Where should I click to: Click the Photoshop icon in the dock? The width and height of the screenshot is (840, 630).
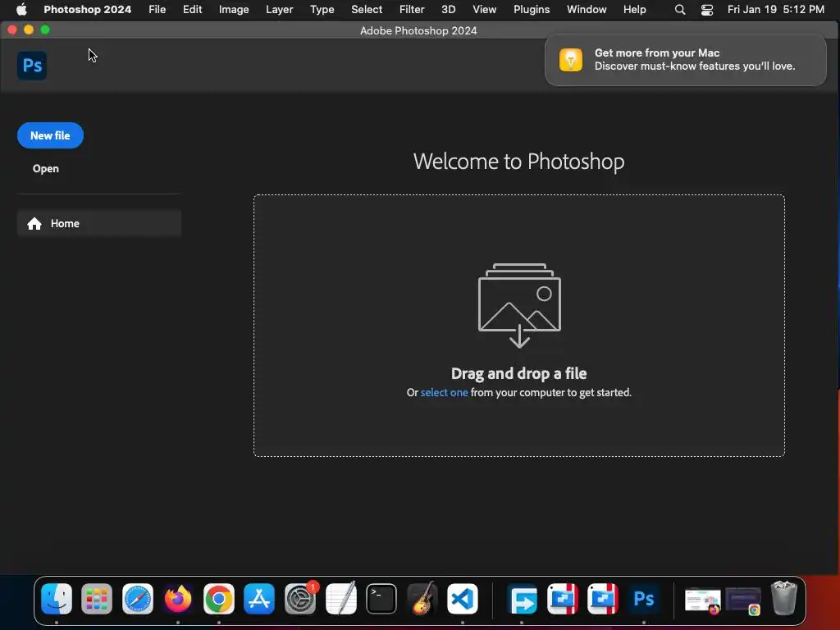click(643, 598)
